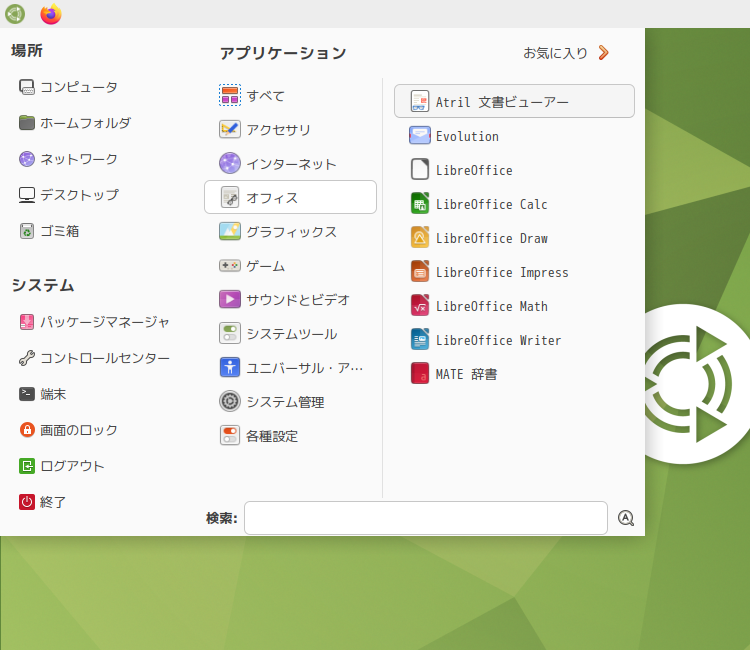750x650 pixels.
Task: Launch LibreOffice Writer
Action: pyautogui.click(x=514, y=340)
